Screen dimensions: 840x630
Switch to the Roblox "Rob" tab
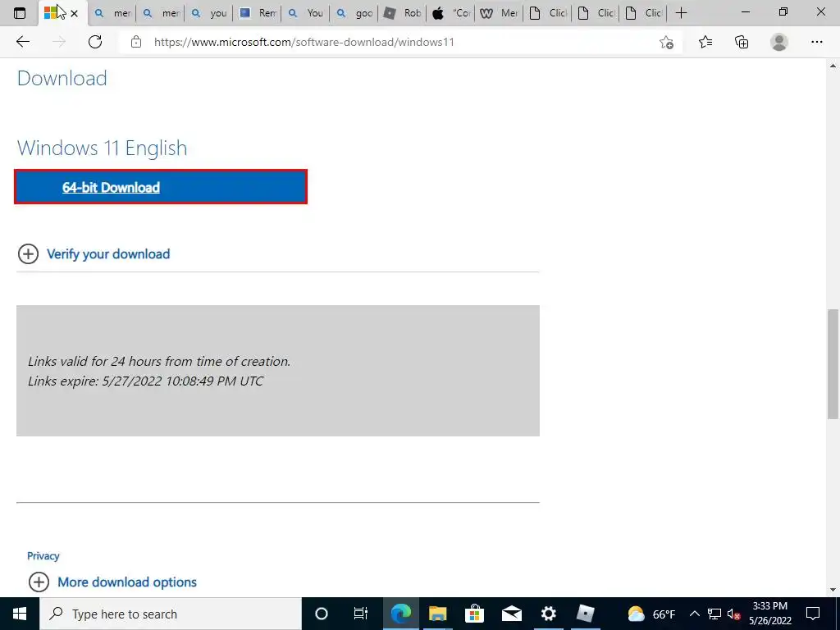click(x=402, y=13)
